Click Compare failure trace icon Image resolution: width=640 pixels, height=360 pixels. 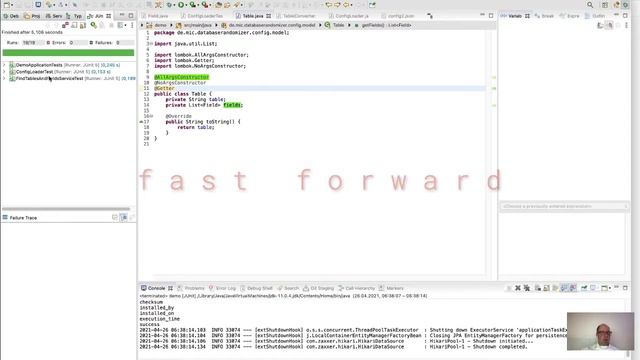click(x=132, y=218)
